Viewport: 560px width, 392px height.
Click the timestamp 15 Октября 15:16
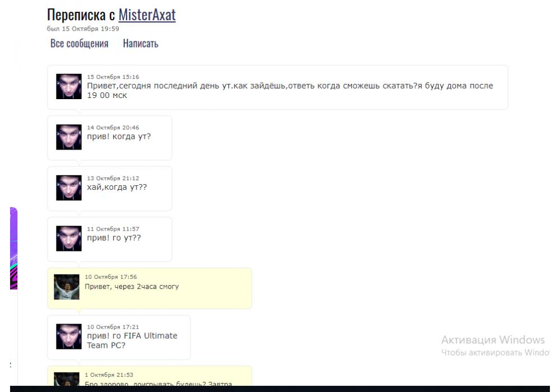coord(113,77)
